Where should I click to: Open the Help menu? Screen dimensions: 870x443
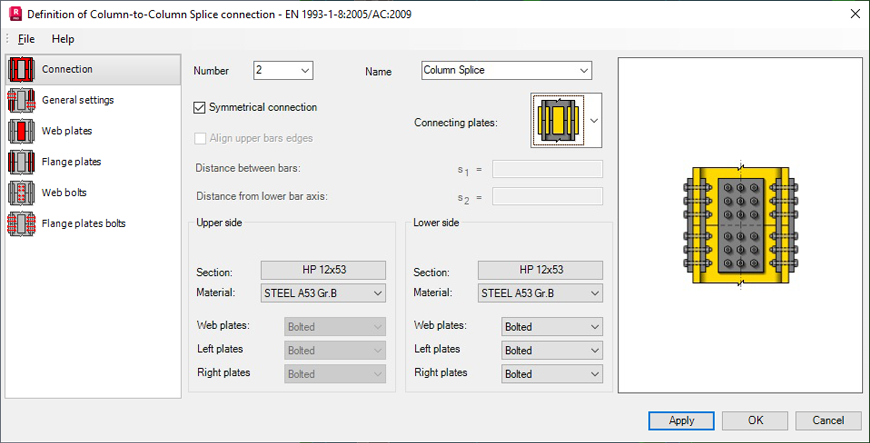[x=63, y=39]
